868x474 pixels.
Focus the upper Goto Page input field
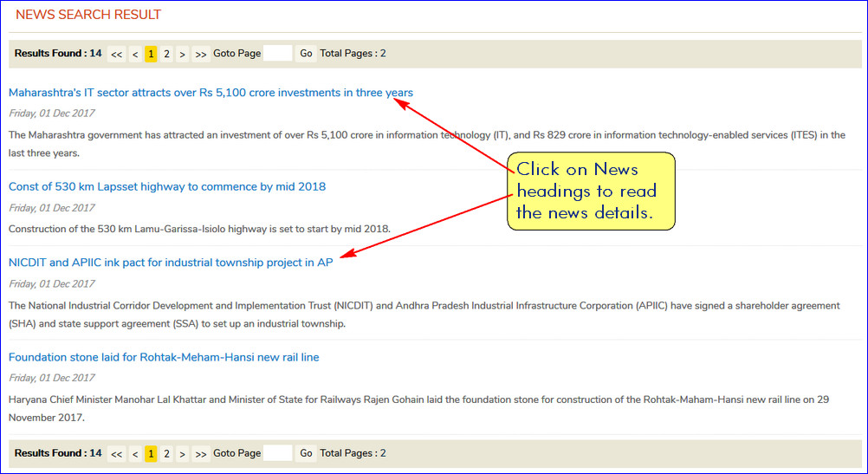tap(277, 54)
